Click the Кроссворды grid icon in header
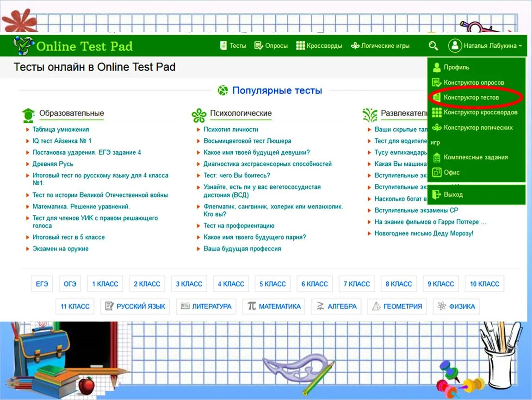 [x=300, y=45]
